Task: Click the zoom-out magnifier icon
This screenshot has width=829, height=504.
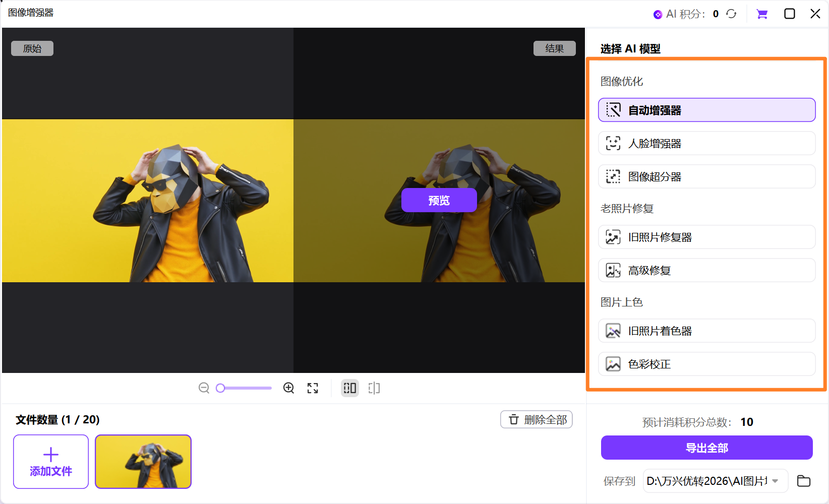Action: (204, 388)
